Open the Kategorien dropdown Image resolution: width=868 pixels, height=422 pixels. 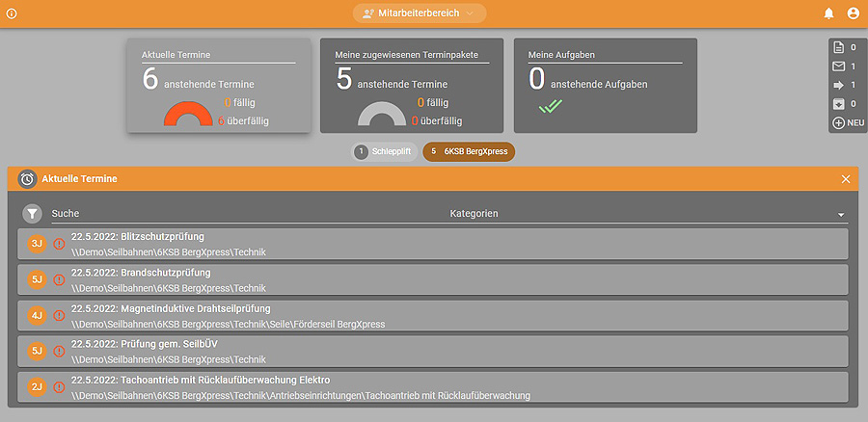(x=646, y=214)
